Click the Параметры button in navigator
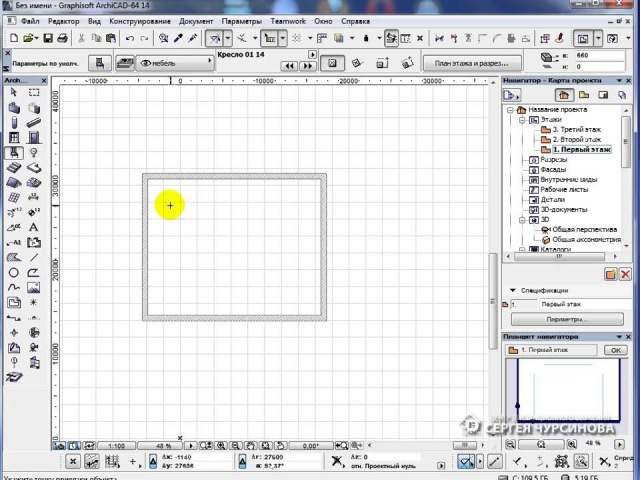This screenshot has width=640, height=480. point(567,319)
